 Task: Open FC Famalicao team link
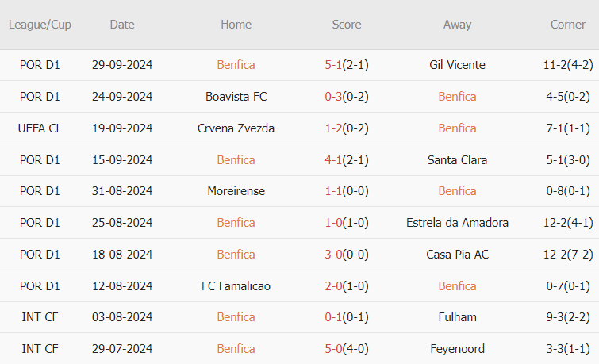pos(236,286)
